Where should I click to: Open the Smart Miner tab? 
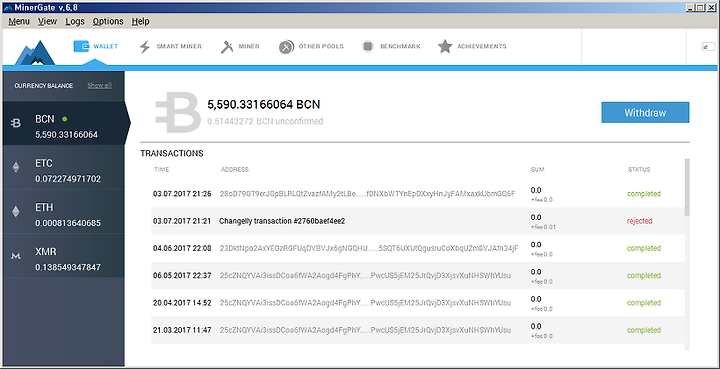point(170,46)
